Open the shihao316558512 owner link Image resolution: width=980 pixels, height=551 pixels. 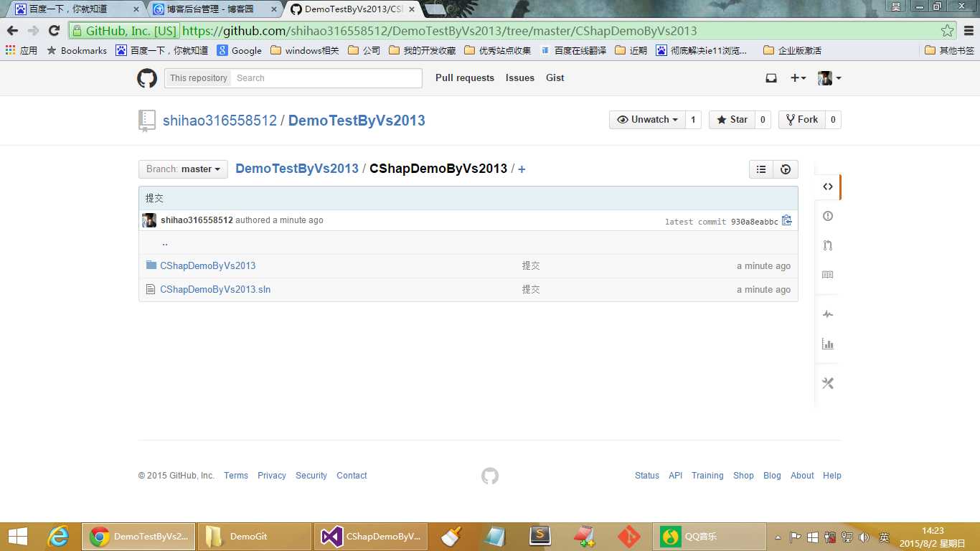pyautogui.click(x=220, y=121)
